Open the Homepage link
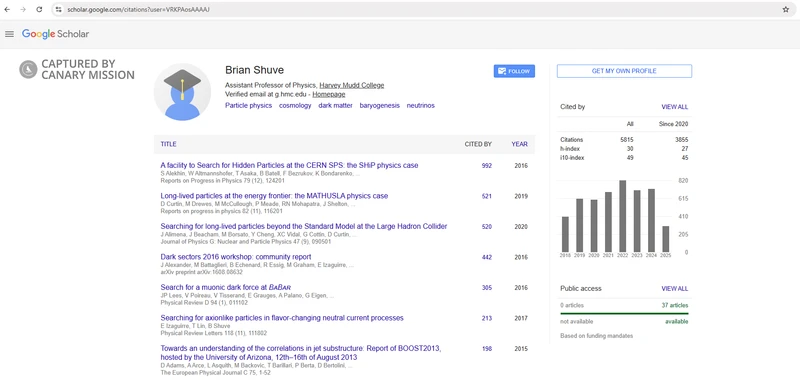The image size is (800, 380). point(329,94)
